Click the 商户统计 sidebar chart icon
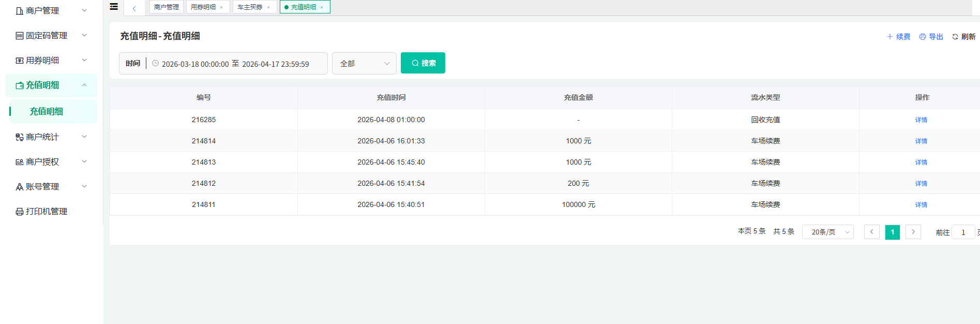 click(20, 137)
